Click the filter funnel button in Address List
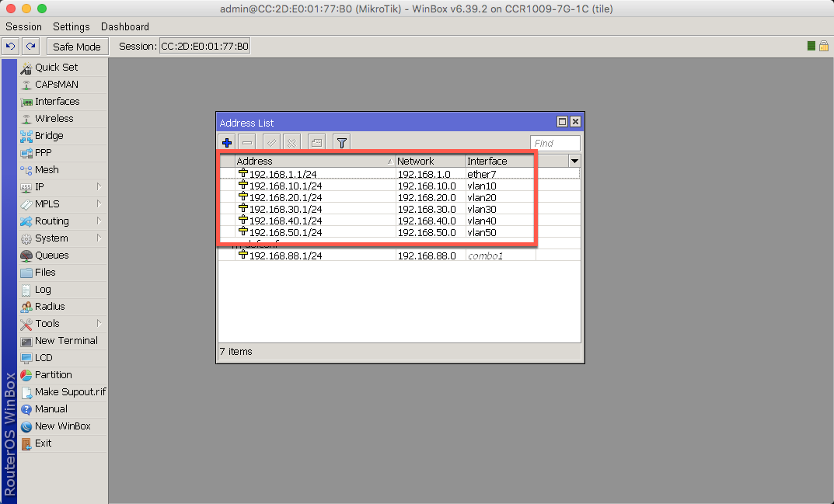 coord(341,142)
